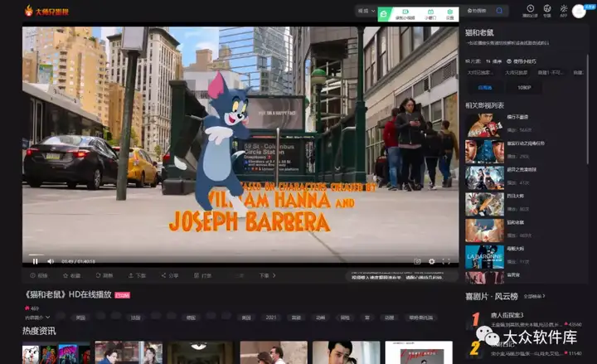Expand the content description chevron

coord(47,318)
